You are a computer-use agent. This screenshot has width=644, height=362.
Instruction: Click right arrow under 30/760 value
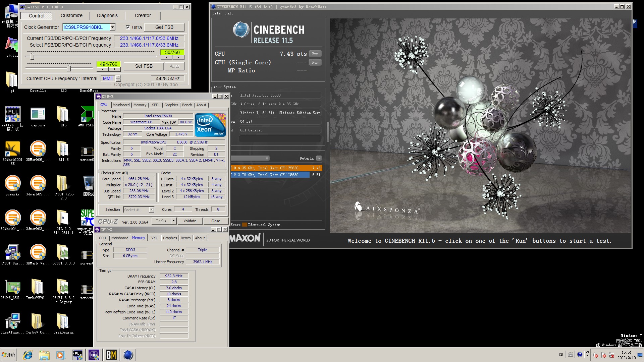tap(178, 58)
